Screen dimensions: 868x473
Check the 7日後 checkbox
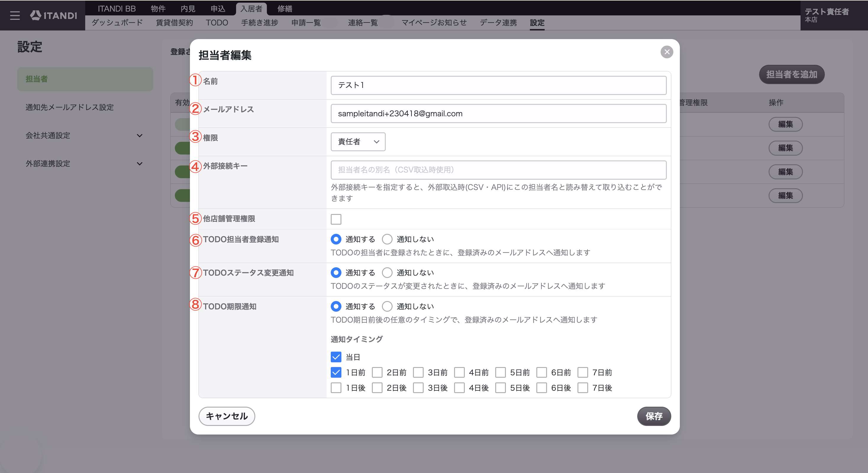(583, 388)
